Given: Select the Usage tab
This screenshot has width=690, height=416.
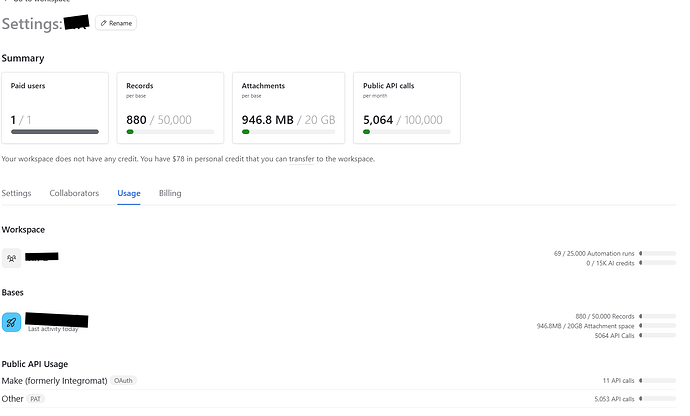Looking at the screenshot, I should [x=129, y=193].
